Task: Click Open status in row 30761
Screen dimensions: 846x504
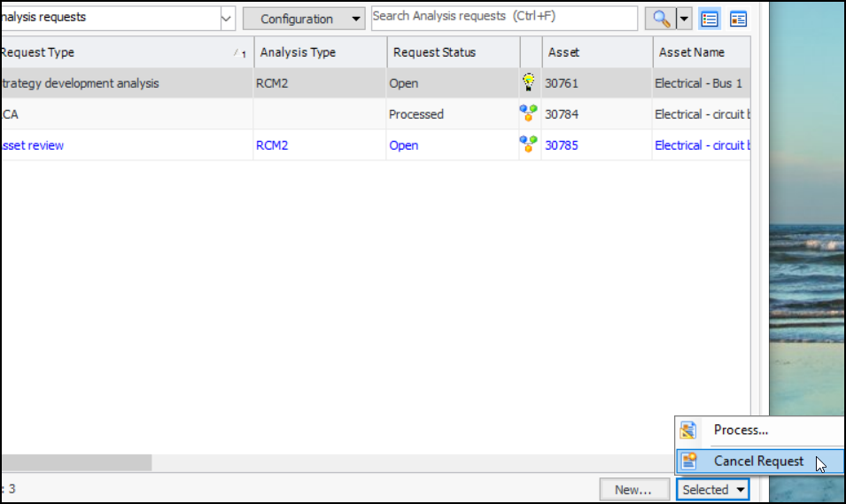Action: (x=404, y=83)
